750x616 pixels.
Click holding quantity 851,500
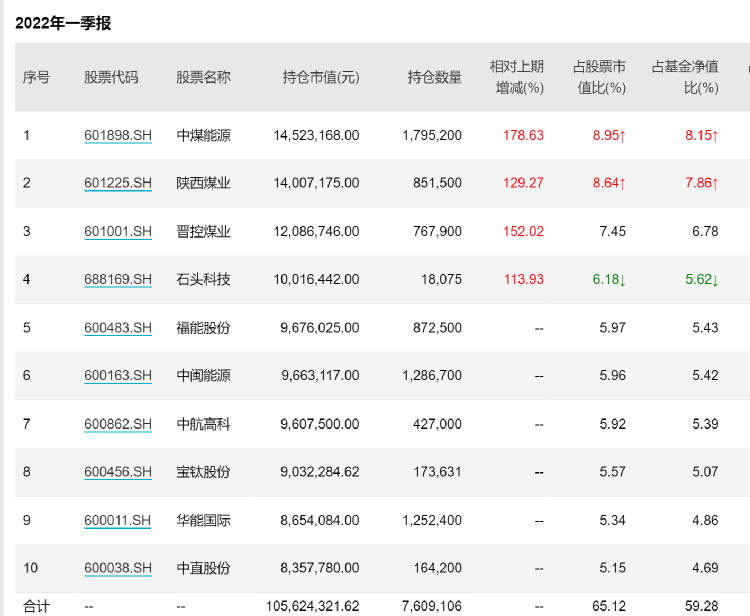click(437, 183)
